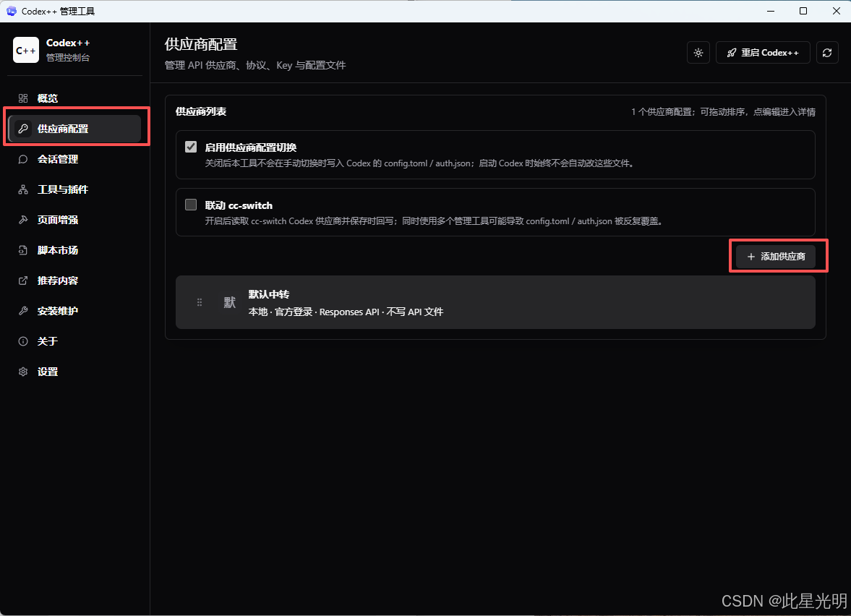Open 工具与插件 section
851x616 pixels.
click(74, 189)
